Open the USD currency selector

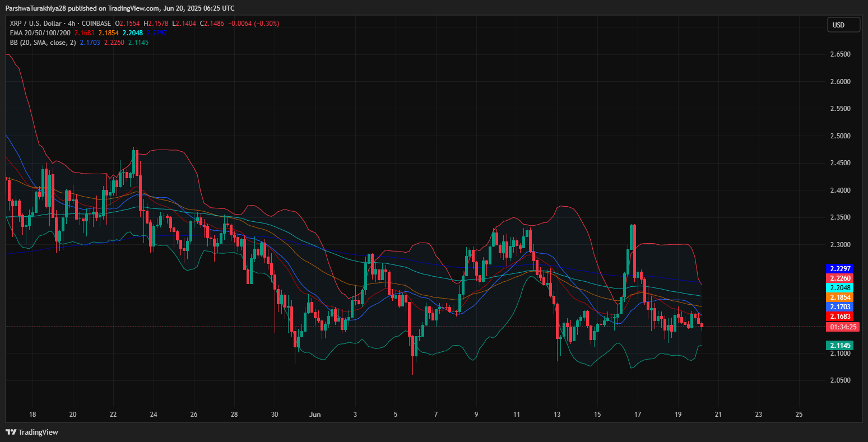coord(843,25)
